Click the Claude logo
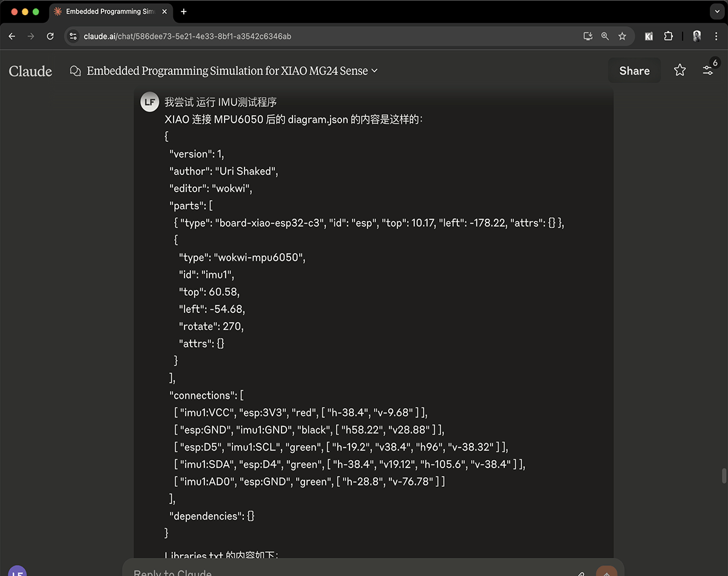Image resolution: width=728 pixels, height=576 pixels. click(x=30, y=71)
